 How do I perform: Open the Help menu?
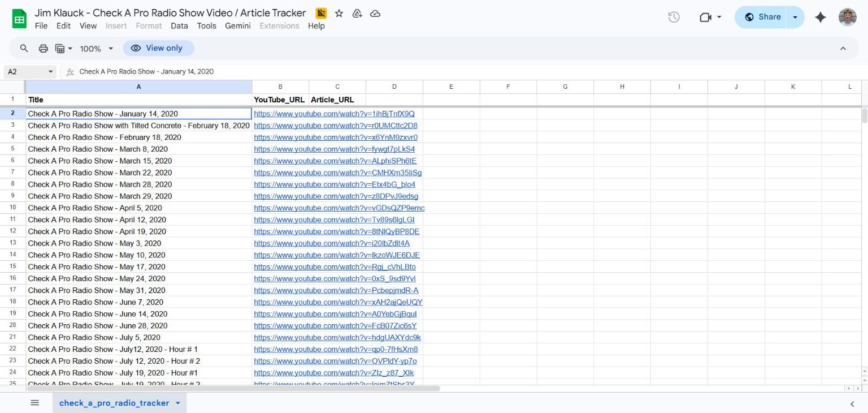pyautogui.click(x=316, y=26)
